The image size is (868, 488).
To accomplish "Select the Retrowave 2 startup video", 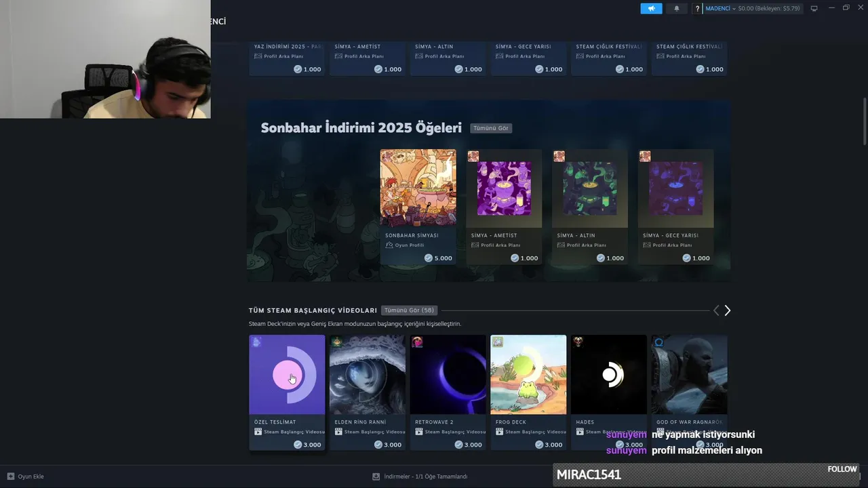I will tap(448, 392).
